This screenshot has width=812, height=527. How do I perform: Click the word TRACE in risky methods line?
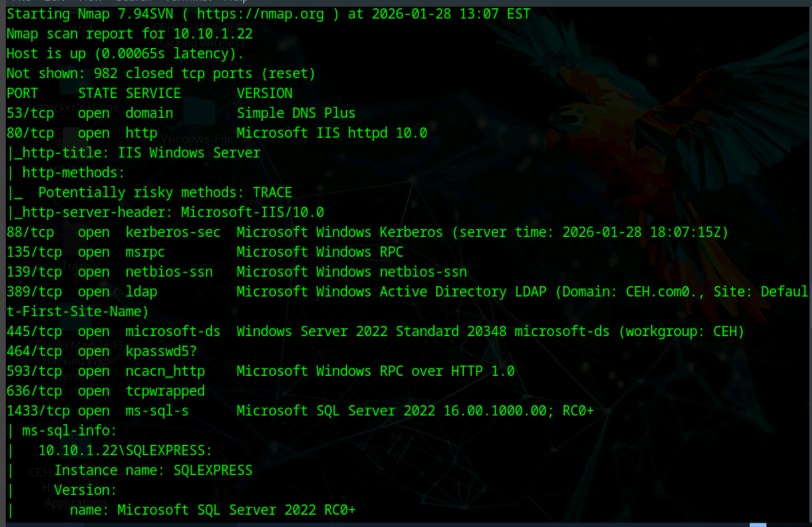click(x=272, y=192)
